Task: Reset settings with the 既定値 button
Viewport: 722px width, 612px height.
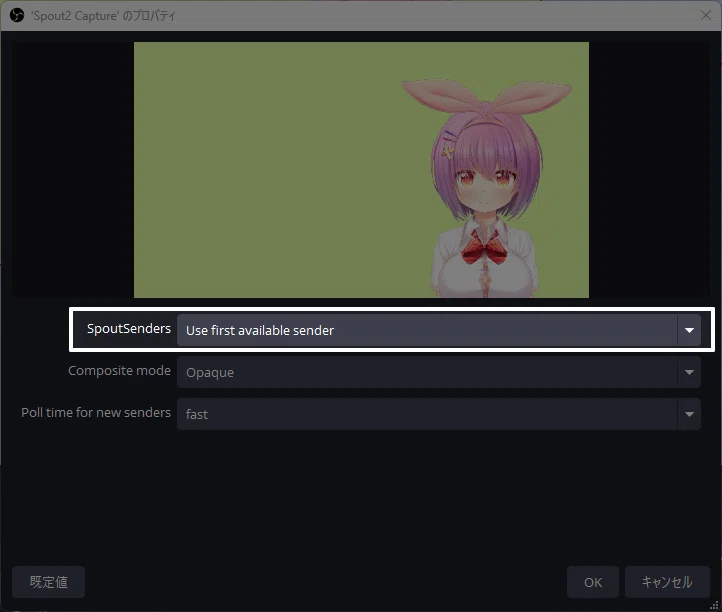Action: [48, 582]
